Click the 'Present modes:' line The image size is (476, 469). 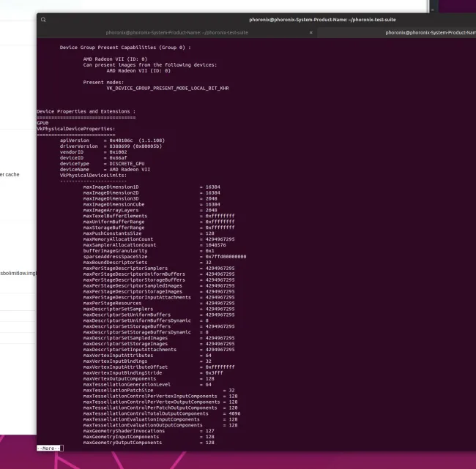[103, 82]
